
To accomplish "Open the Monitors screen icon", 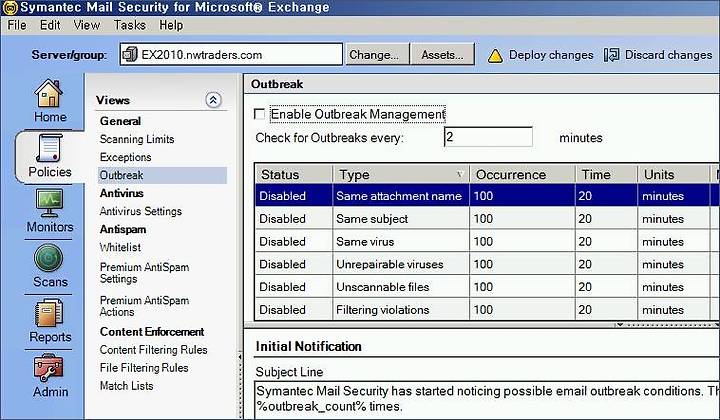I will tap(49, 203).
